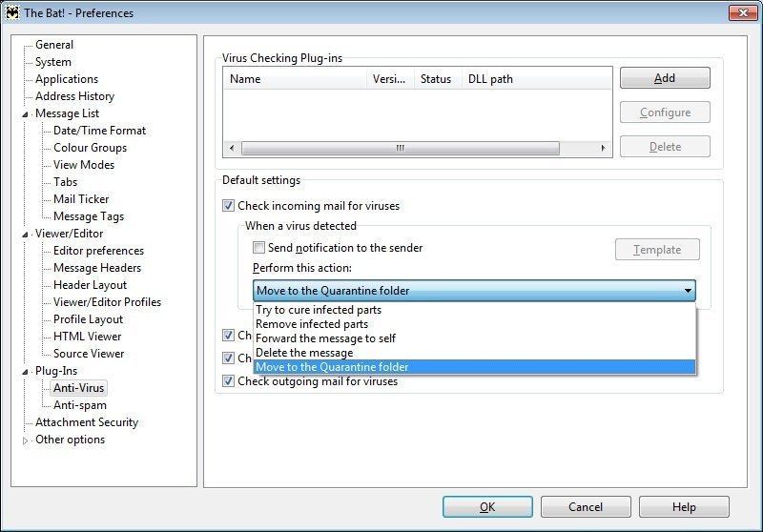The height and width of the screenshot is (532, 763).
Task: Open the Perform this action combo box
Action: [x=474, y=291]
